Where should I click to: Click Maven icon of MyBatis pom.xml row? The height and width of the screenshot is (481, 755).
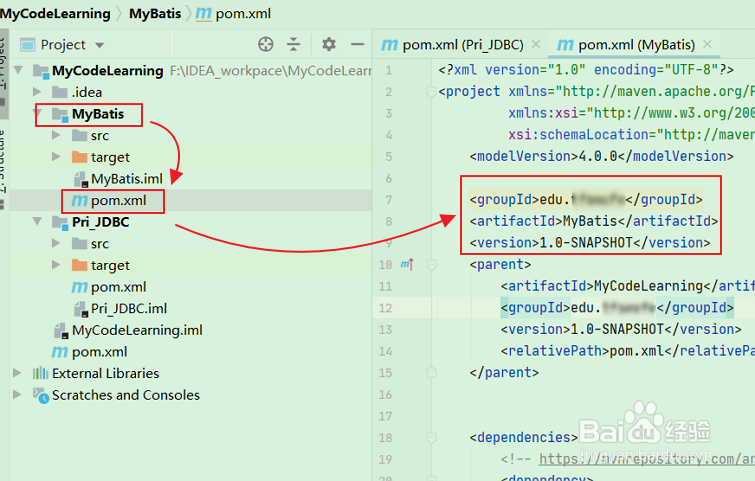coord(79,200)
